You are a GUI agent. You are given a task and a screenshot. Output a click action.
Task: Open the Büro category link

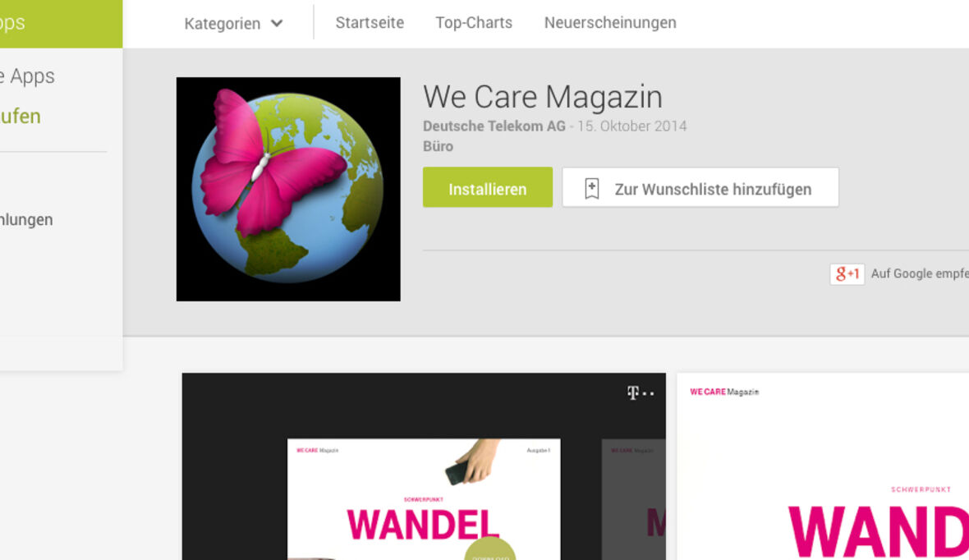coord(438,146)
